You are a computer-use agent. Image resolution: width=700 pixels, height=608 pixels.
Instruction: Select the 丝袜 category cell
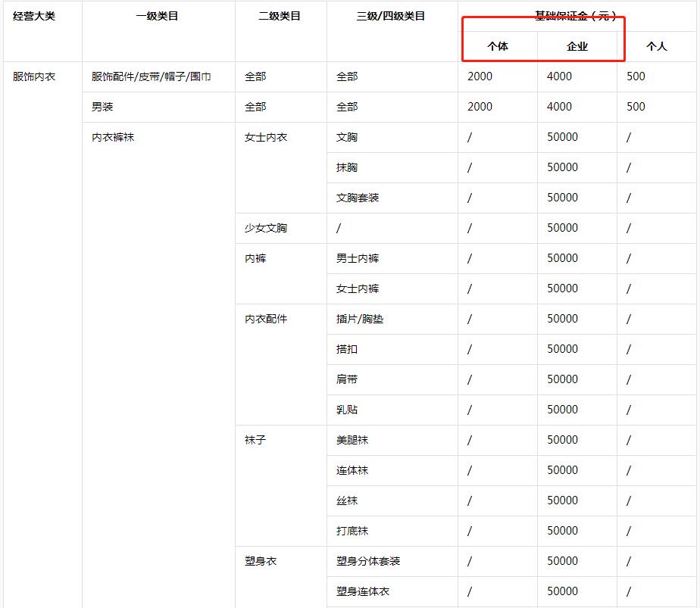(x=345, y=500)
